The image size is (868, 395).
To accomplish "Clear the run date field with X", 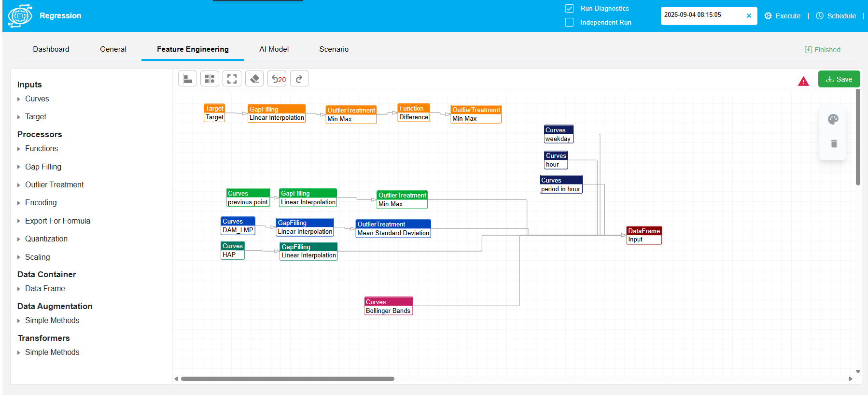I will 749,15.
